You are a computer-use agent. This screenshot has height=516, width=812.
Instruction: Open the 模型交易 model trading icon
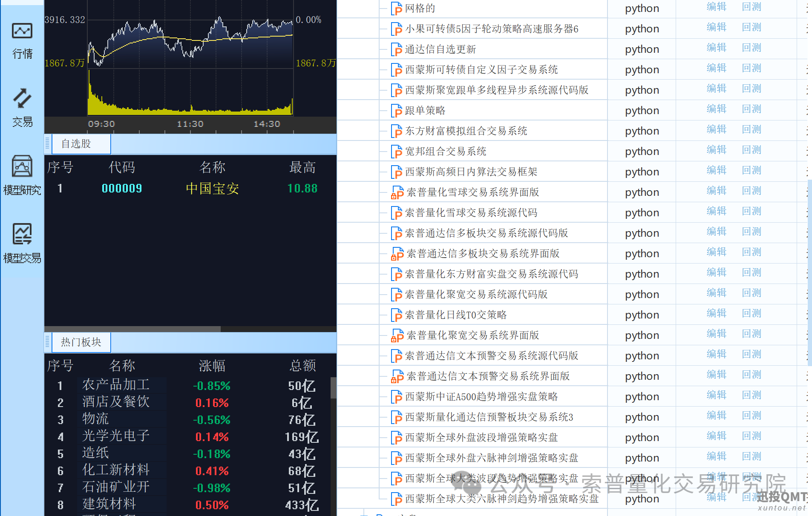coord(22,244)
